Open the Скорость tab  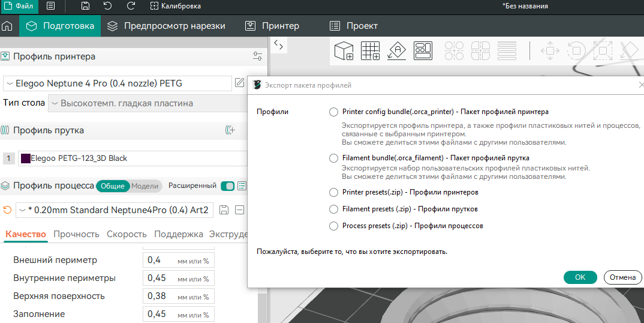(127, 234)
